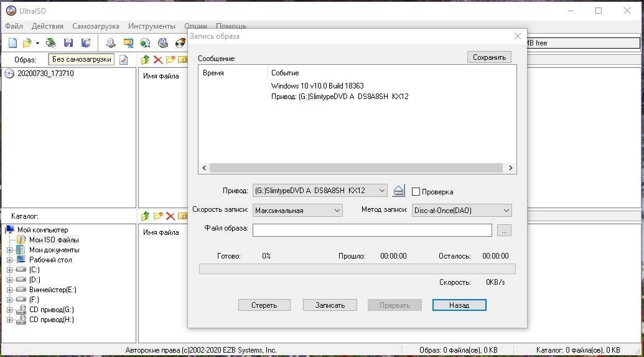
Task: Click the red X delete icon in image pane
Action: [157, 60]
